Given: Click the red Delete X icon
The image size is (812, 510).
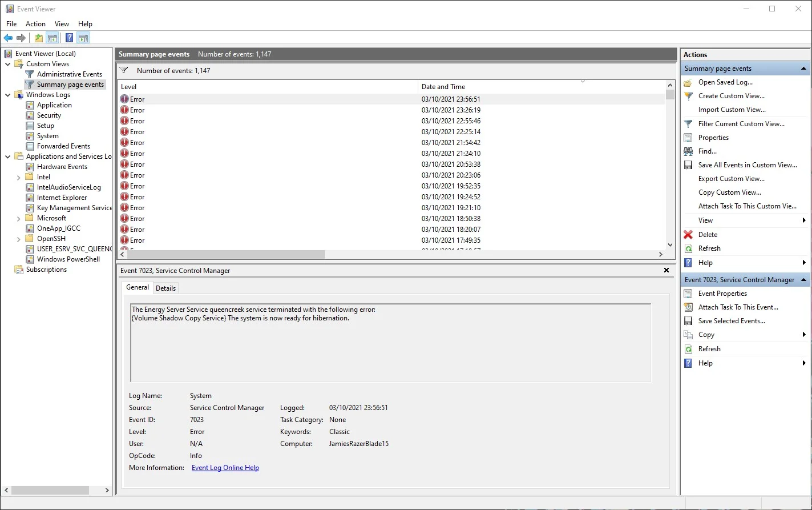Looking at the screenshot, I should pyautogui.click(x=688, y=235).
